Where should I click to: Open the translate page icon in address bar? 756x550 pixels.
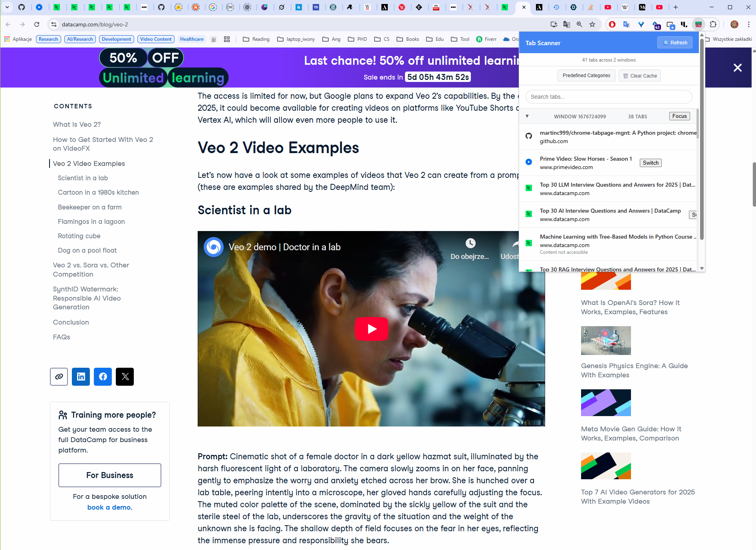567,24
